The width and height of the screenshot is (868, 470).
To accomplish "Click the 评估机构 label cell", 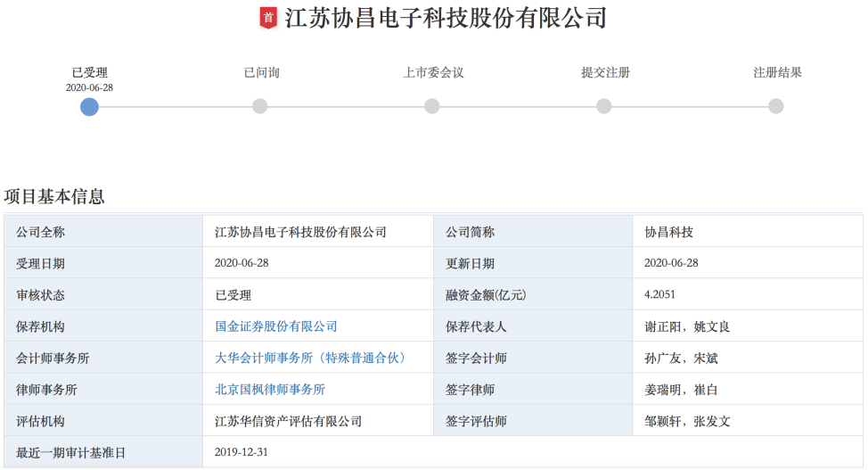I will tap(103, 421).
